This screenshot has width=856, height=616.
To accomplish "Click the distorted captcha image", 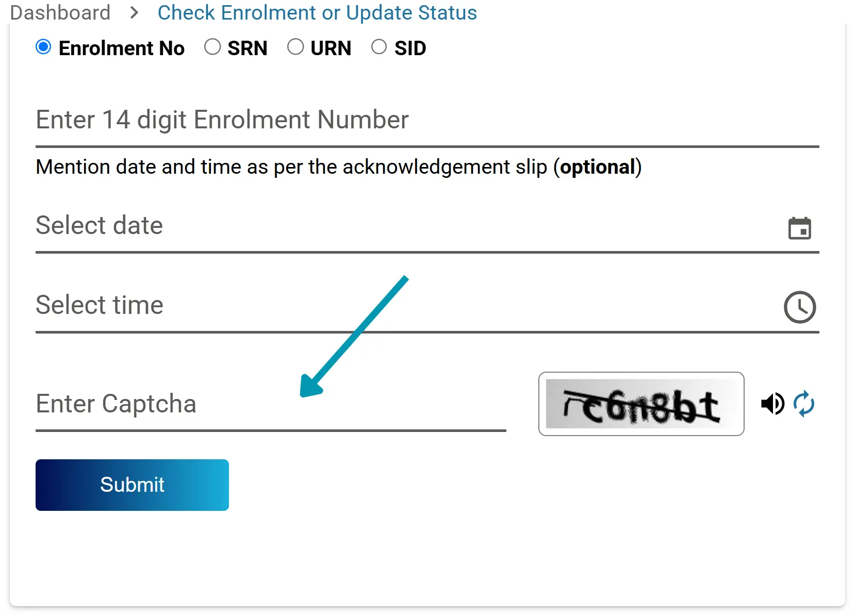I will pos(641,404).
